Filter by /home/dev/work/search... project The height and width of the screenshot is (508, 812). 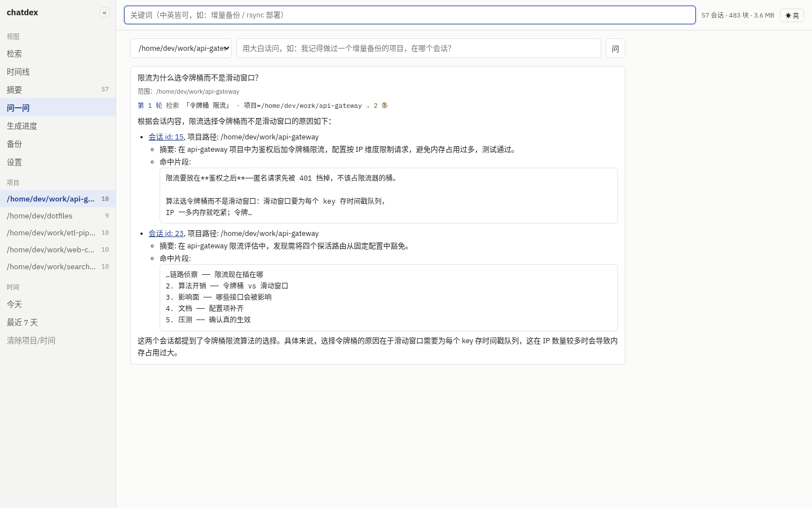pos(58,266)
